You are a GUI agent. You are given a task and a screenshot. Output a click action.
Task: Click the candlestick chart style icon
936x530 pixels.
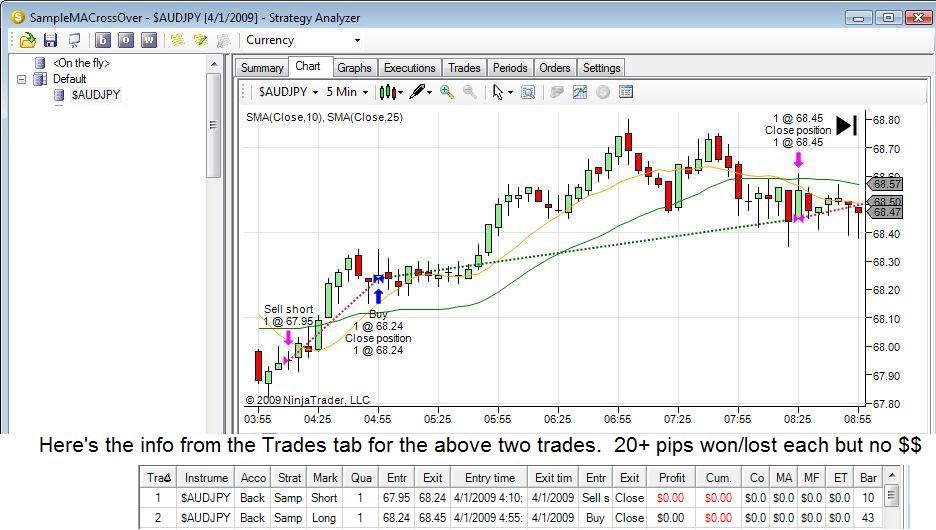(387, 92)
